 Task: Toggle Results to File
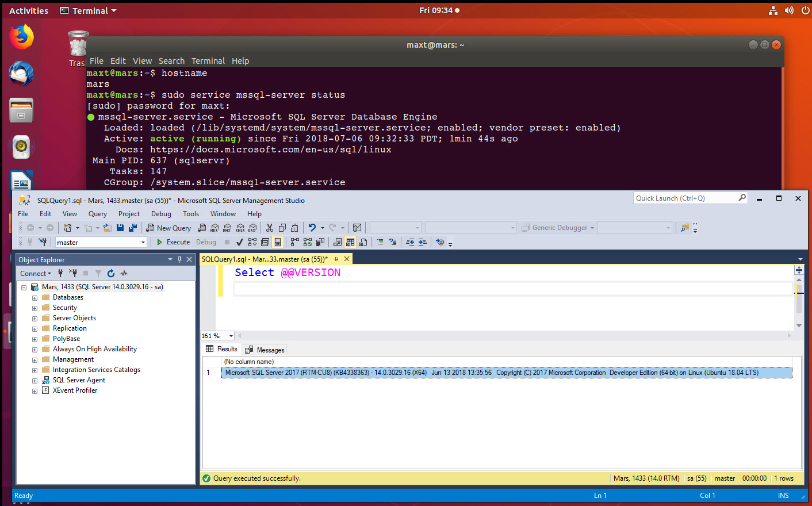(x=362, y=242)
